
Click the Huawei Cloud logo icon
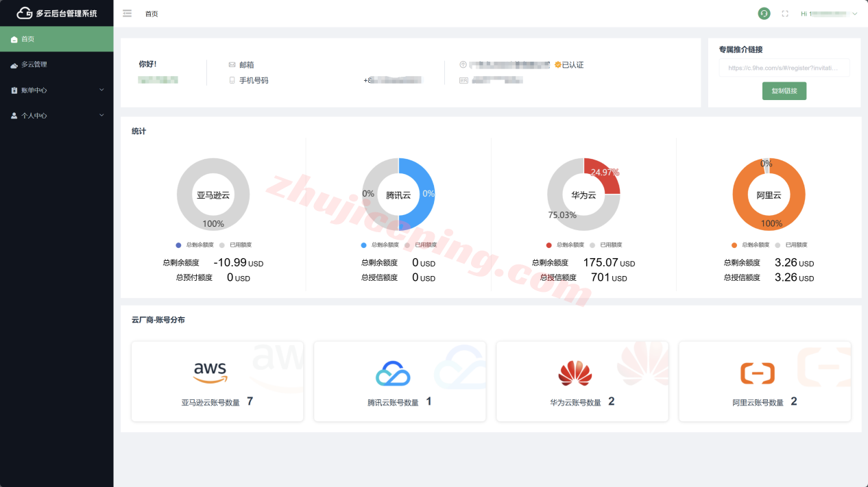(x=575, y=373)
